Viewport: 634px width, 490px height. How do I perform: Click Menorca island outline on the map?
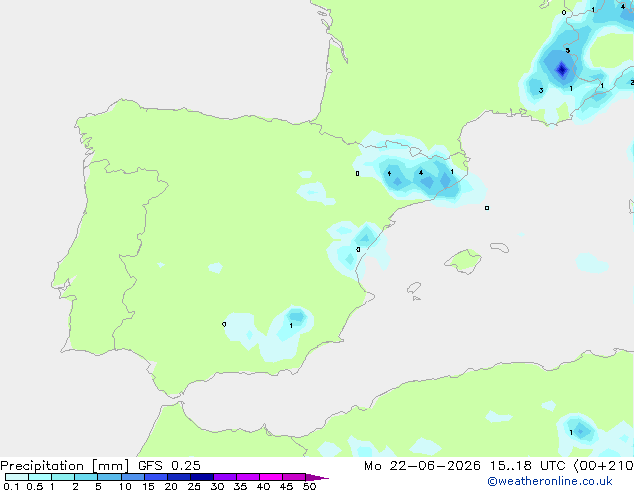click(499, 247)
